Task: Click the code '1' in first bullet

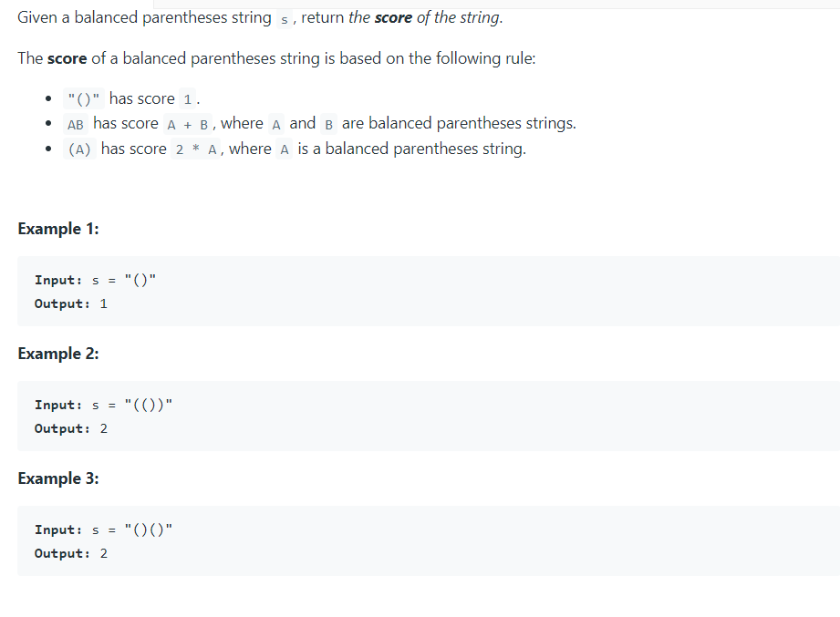Action: (188, 99)
